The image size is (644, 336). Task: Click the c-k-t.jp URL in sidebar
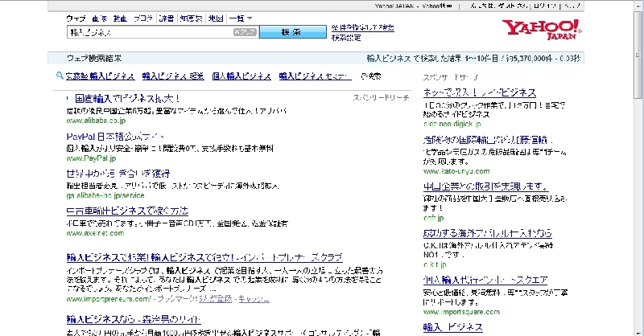(x=435, y=264)
